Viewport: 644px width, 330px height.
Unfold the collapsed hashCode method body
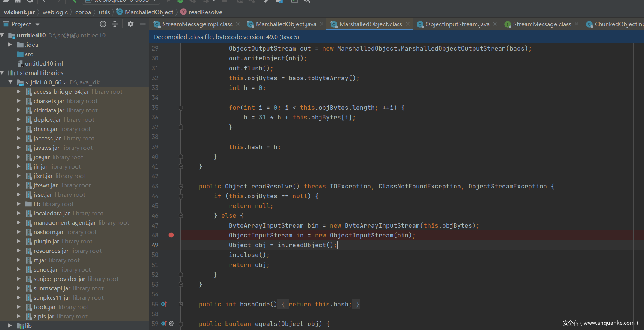click(181, 304)
